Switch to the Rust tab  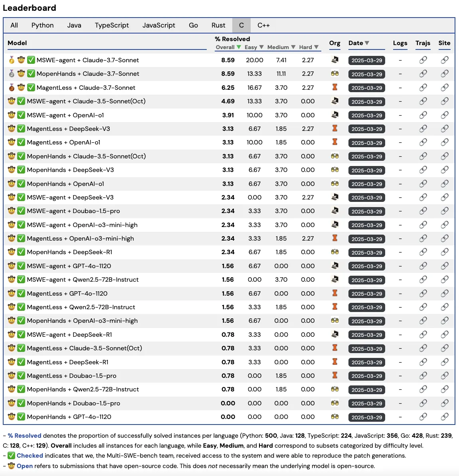218,25
